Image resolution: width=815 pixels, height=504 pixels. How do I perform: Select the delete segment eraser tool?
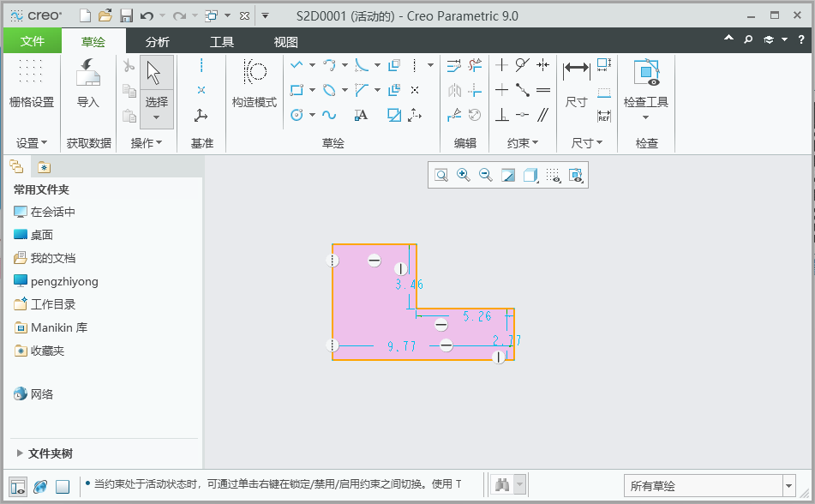click(x=475, y=64)
